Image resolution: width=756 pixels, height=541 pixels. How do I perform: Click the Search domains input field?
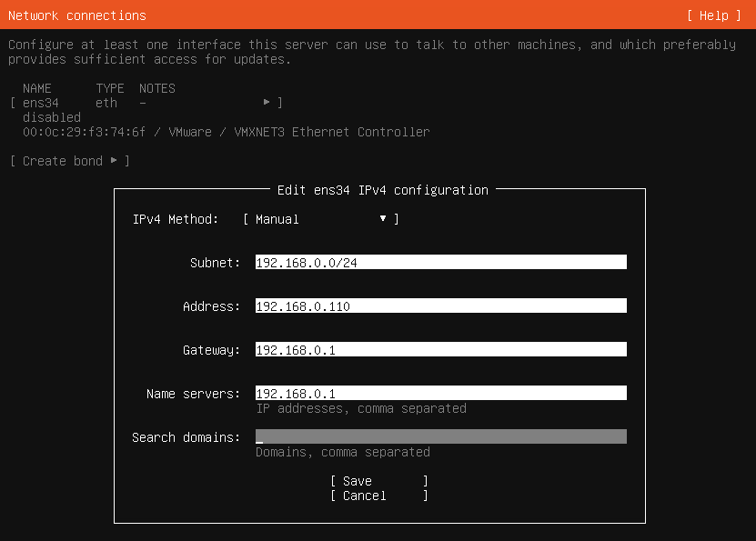tap(440, 437)
